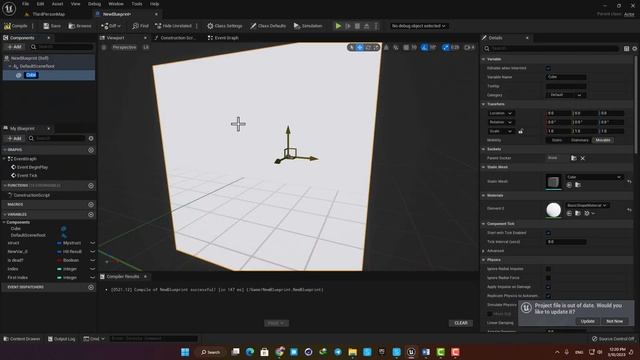Open the Find tool in toolbar
640x360 pixels.
tap(140, 26)
